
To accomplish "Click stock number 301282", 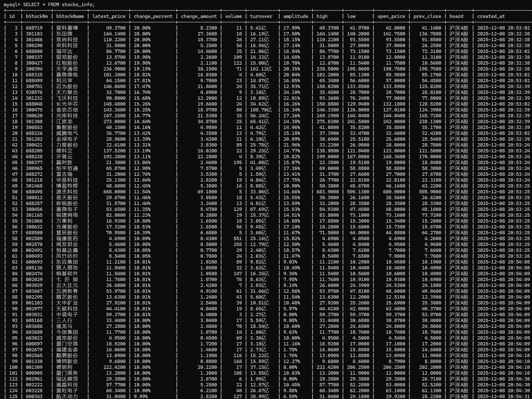I will (x=34, y=139).
